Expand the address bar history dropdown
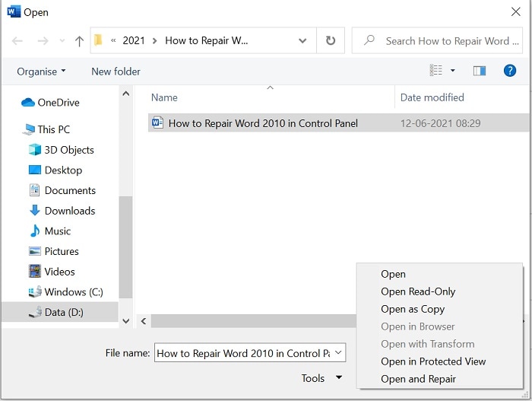Screen dimensions: 532x401 pos(302,41)
